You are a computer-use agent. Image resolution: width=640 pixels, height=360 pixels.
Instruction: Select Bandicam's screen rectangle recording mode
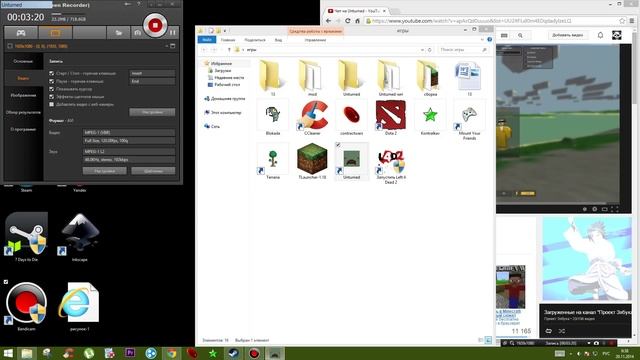pyautogui.click(x=55, y=33)
